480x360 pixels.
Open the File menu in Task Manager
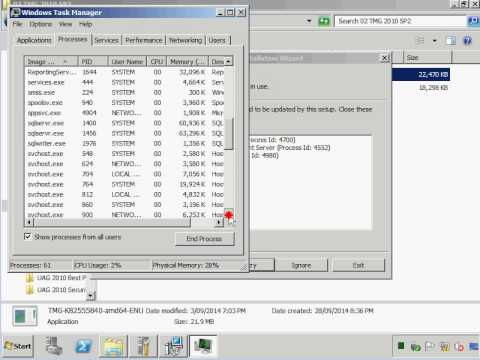17,24
